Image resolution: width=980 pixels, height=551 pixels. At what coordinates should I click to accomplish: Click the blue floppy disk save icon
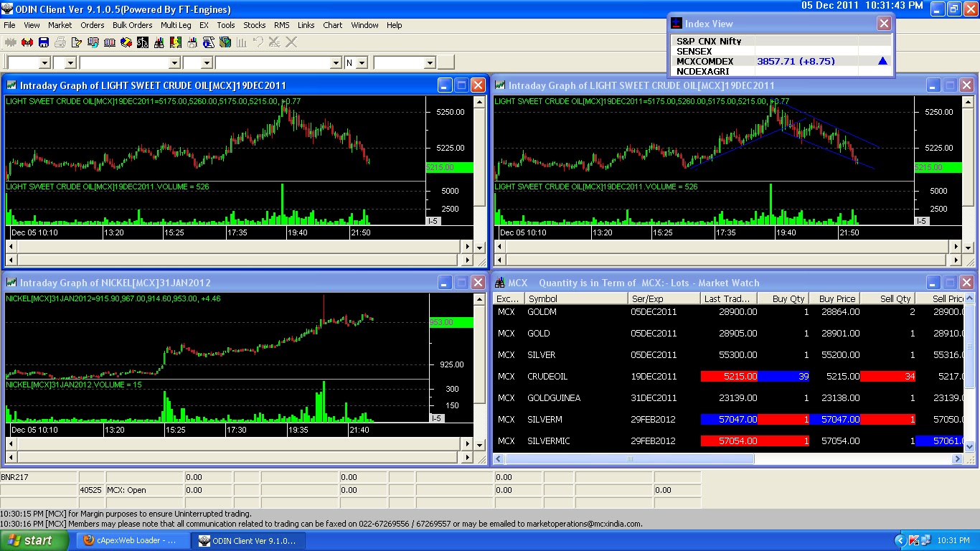point(44,42)
